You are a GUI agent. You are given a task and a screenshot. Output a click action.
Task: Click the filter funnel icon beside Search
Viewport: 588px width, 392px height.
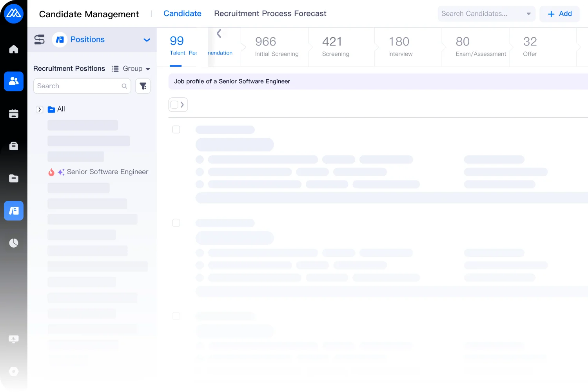pyautogui.click(x=143, y=86)
